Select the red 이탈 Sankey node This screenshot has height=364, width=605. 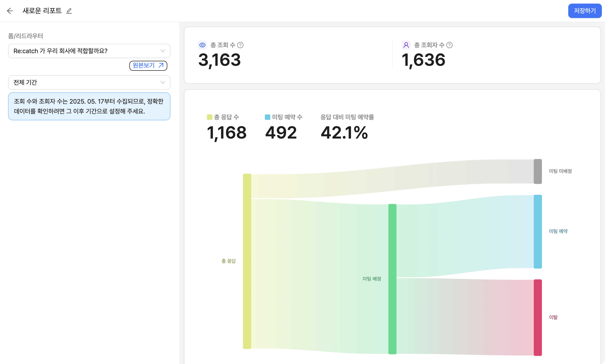(538, 317)
